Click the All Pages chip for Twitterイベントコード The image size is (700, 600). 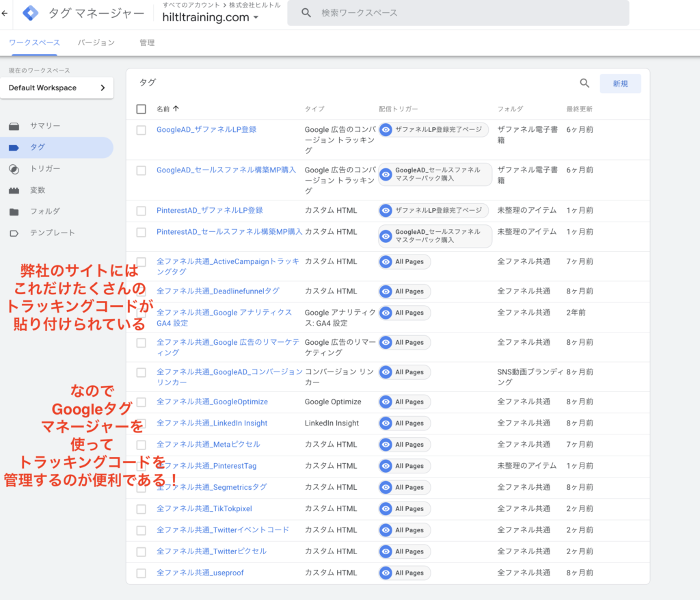(x=405, y=530)
